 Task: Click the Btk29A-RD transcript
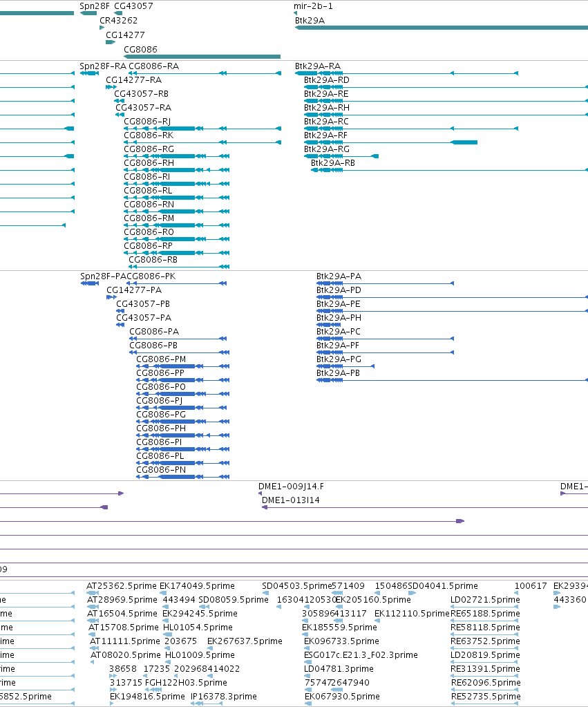coord(446,87)
